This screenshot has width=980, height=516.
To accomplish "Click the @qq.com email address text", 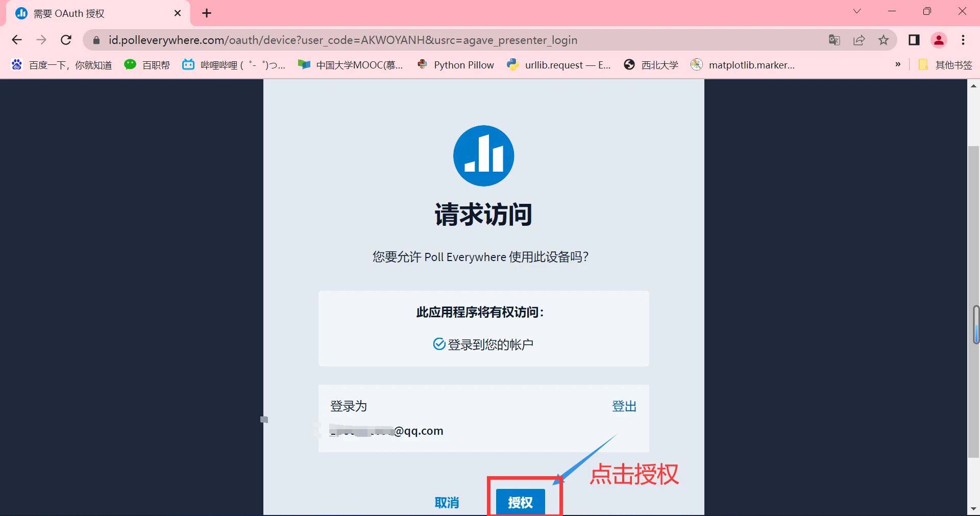I will pos(387,431).
